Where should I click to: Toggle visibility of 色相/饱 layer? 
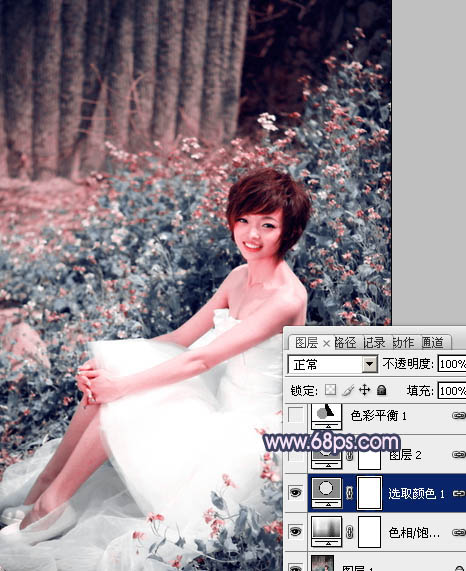295,531
